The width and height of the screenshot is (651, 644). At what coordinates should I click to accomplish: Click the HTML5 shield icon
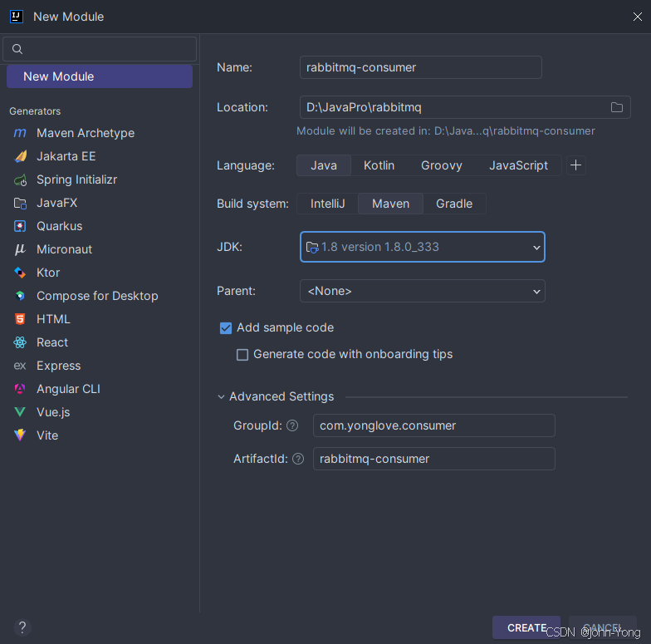pos(20,319)
